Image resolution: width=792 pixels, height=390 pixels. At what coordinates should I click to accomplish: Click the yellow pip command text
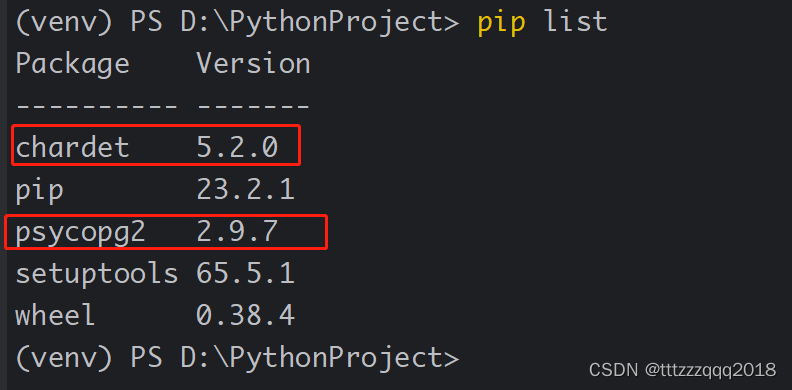click(502, 24)
